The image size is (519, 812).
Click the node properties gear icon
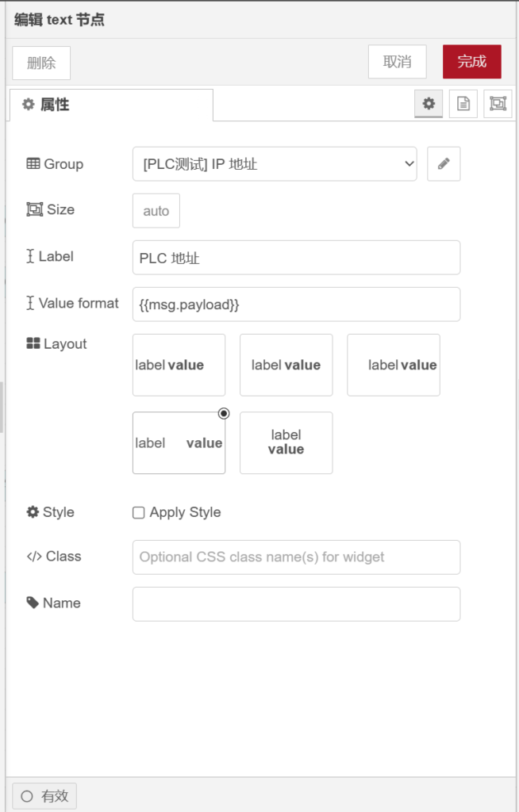tap(429, 104)
